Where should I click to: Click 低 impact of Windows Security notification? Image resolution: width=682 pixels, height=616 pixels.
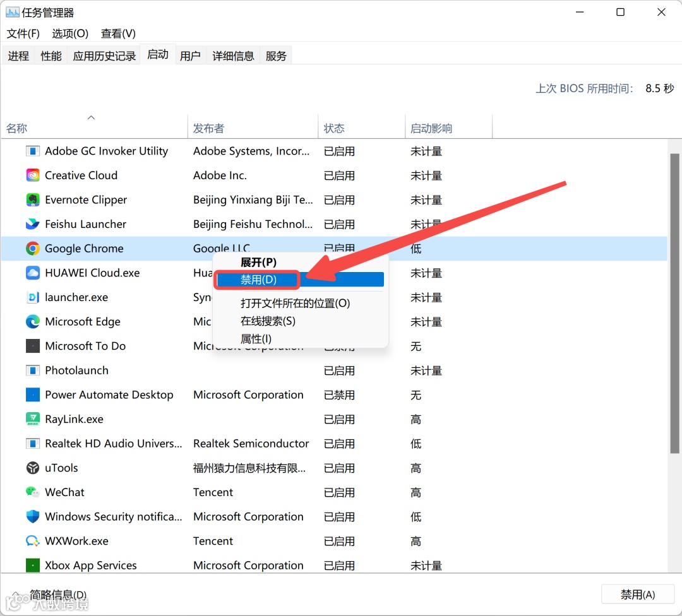(x=416, y=516)
